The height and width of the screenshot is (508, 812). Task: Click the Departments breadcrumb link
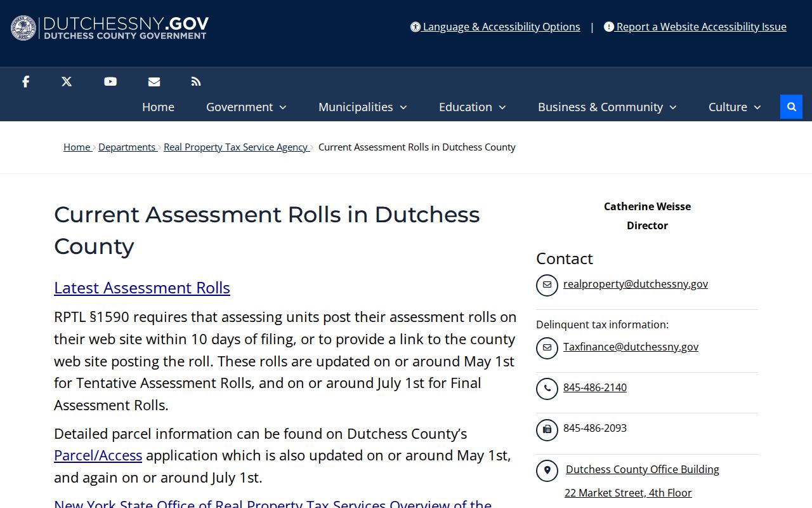tap(127, 147)
